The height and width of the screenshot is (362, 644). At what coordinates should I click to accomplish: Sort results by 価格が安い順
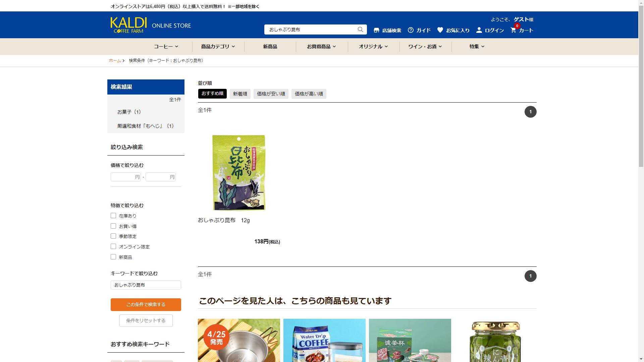pos(271,94)
